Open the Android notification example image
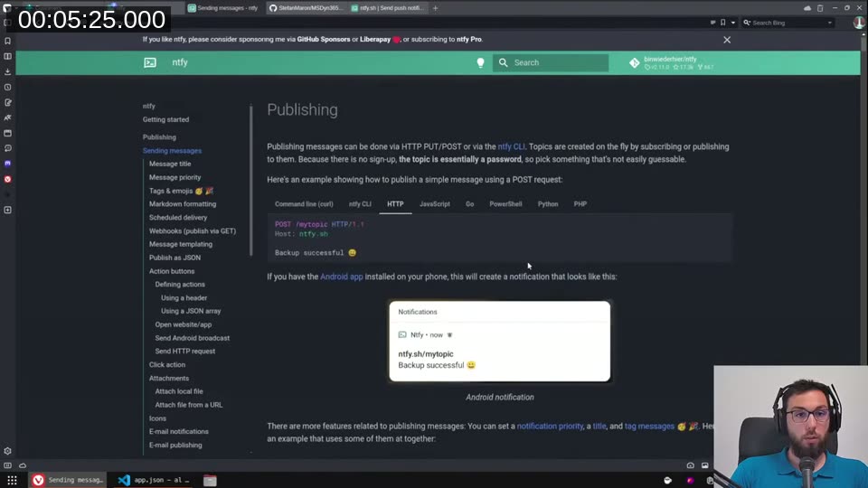 [x=499, y=341]
